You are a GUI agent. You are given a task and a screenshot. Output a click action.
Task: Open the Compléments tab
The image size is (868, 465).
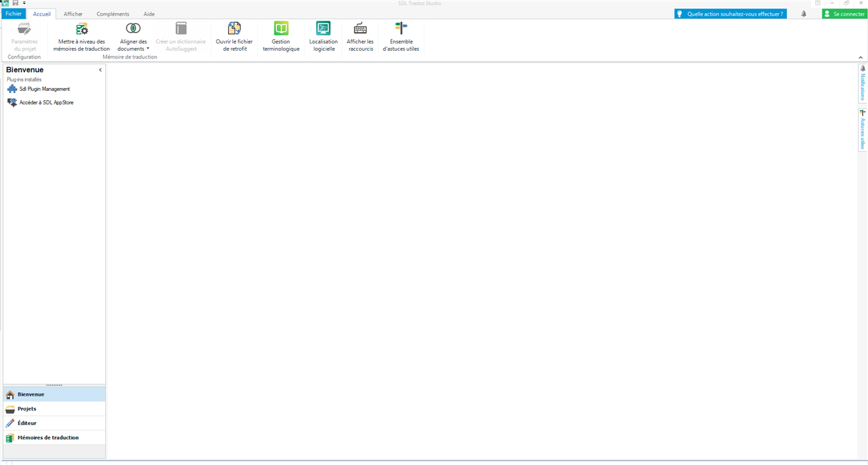(x=113, y=13)
